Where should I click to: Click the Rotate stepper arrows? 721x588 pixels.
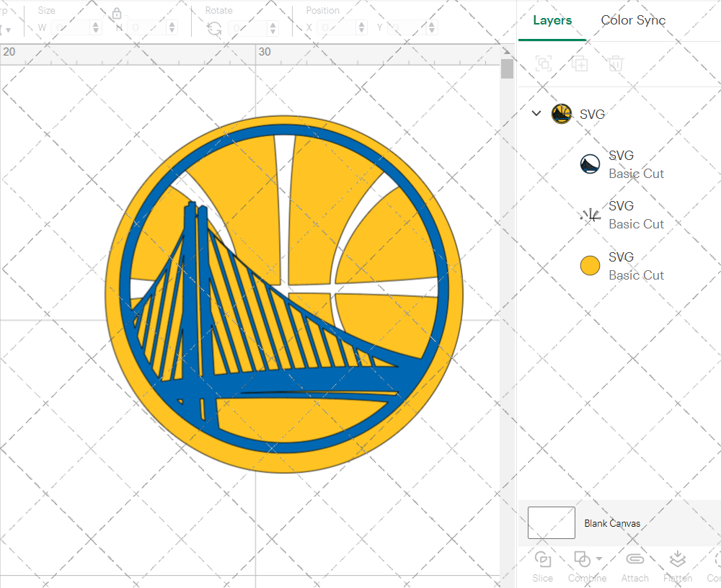tap(273, 28)
